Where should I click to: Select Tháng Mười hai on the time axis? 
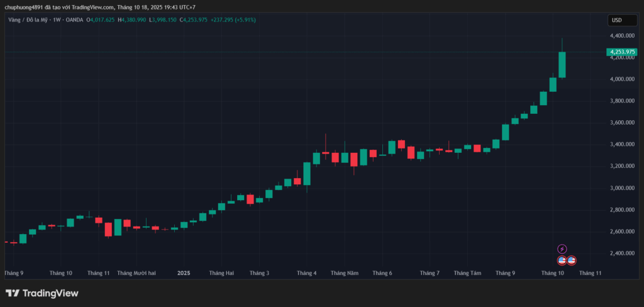point(136,274)
